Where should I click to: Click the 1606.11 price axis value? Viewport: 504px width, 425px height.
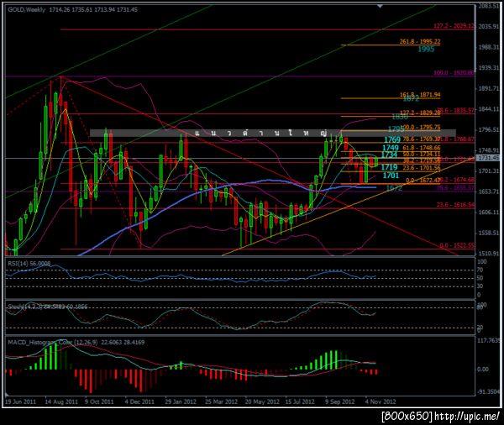tap(488, 212)
